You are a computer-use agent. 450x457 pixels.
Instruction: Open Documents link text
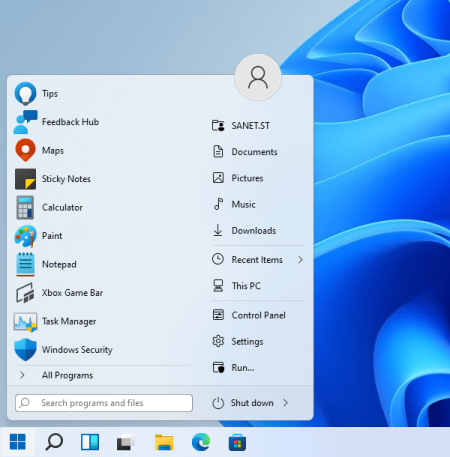pyautogui.click(x=254, y=152)
